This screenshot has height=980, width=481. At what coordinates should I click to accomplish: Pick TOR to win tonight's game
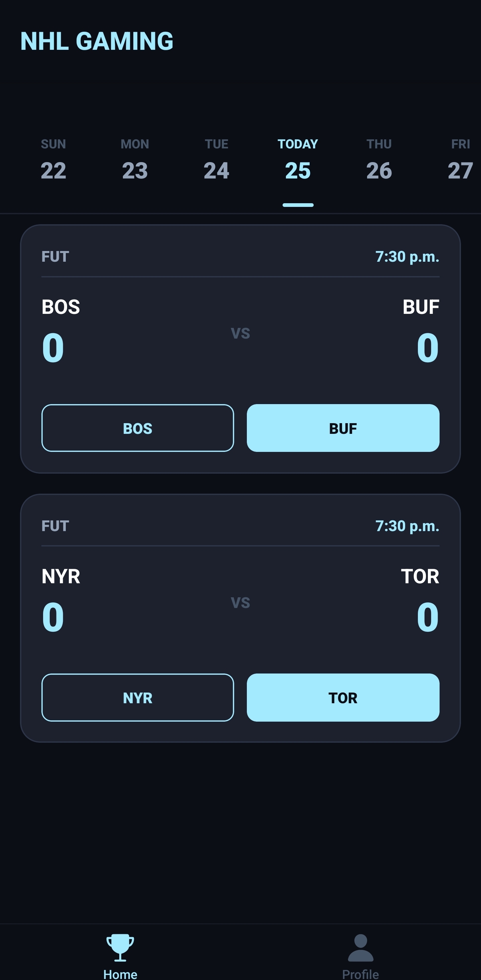pyautogui.click(x=343, y=697)
